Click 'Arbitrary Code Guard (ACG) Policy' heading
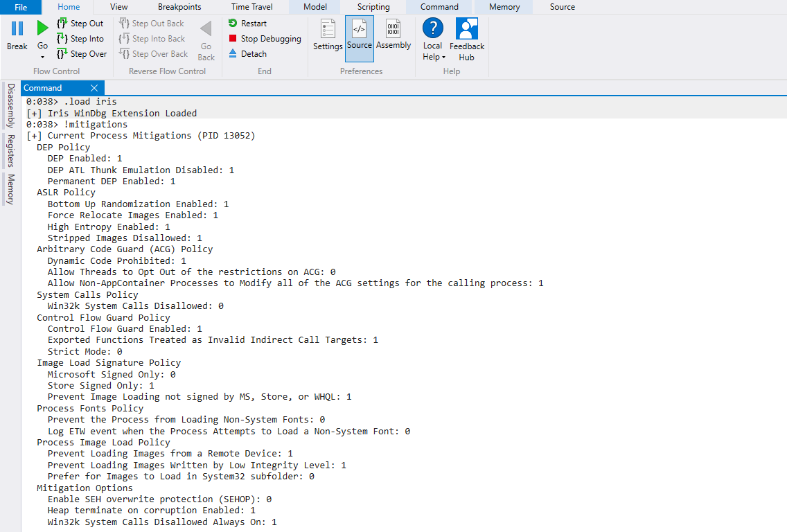 pos(125,249)
